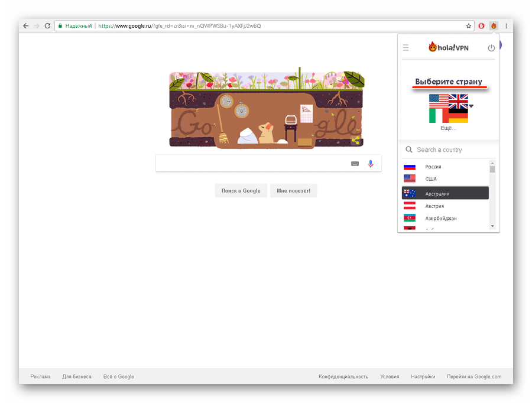Screen dimensions: 532x403
Task: Reload the page
Action: 47,26
